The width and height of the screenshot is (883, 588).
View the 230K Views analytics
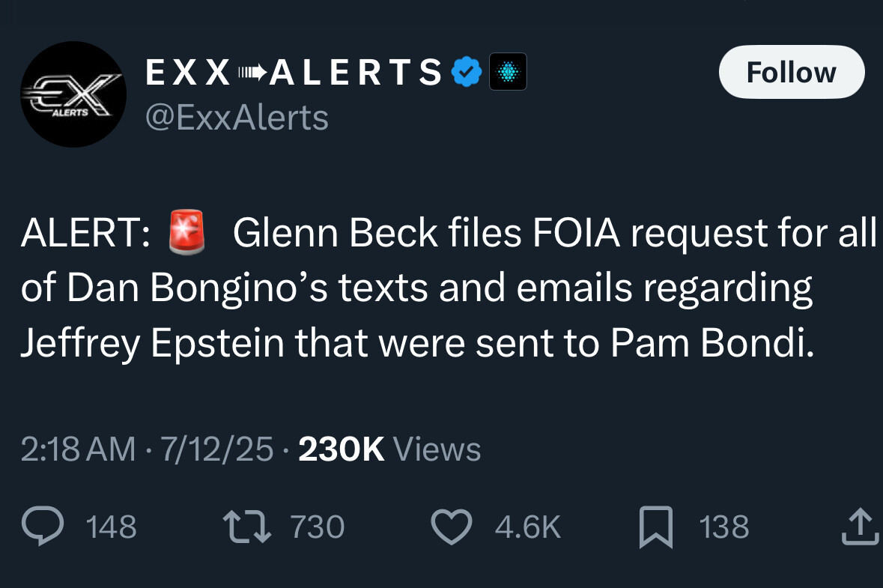click(389, 449)
